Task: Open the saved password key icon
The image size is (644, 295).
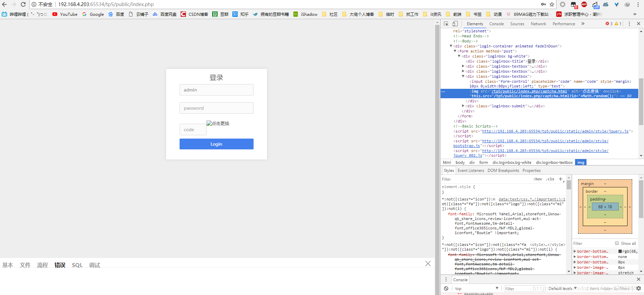Action: [x=543, y=4]
